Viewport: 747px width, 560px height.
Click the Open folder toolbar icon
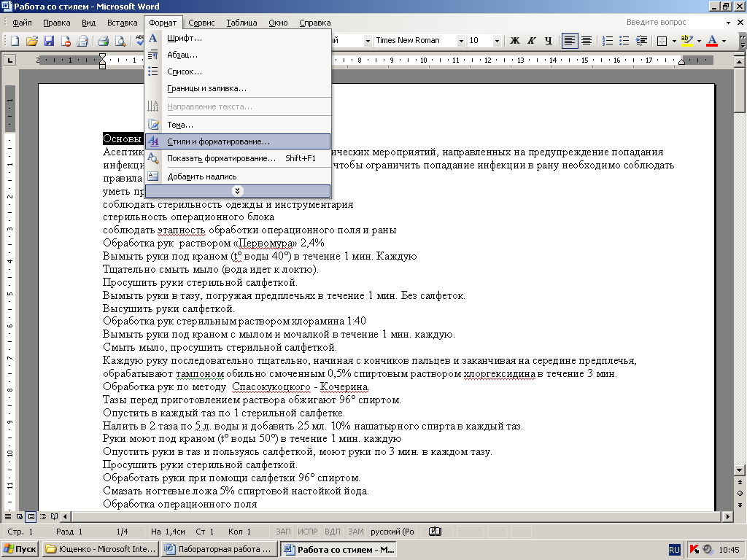tap(32, 41)
